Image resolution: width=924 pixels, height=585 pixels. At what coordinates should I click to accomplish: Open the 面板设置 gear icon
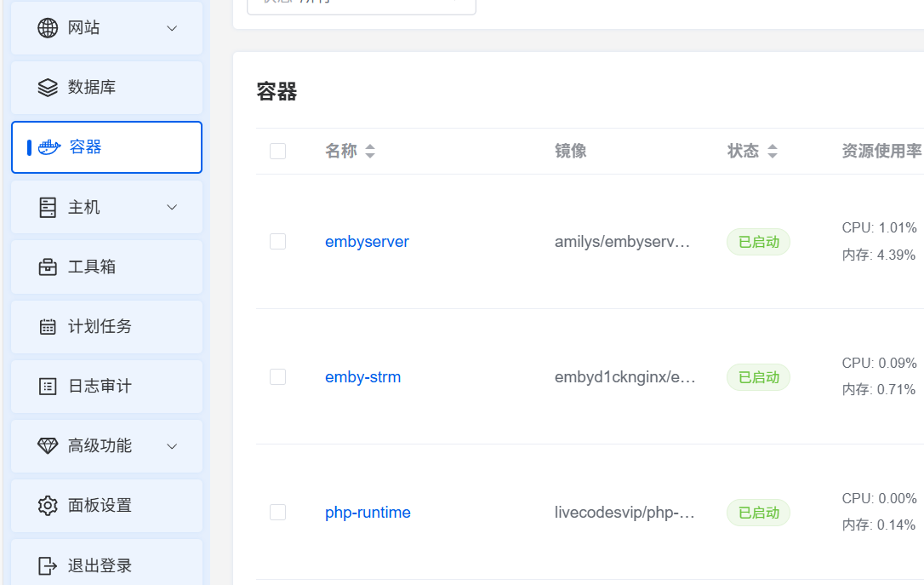click(x=48, y=505)
